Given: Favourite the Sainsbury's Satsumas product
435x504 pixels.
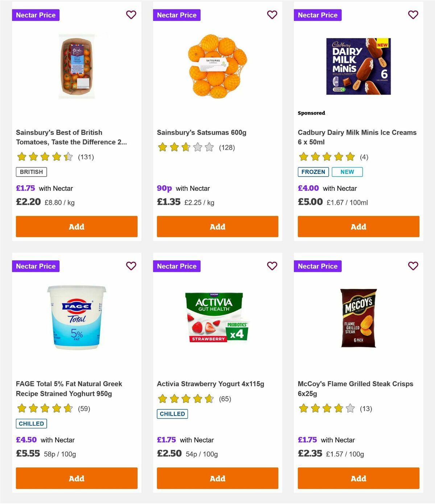Looking at the screenshot, I should coord(272,15).
